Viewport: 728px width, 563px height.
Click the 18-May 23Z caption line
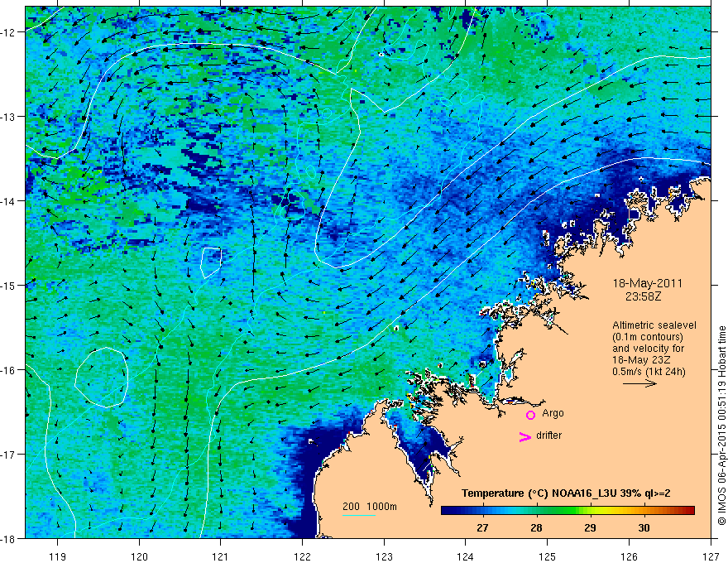(x=641, y=360)
